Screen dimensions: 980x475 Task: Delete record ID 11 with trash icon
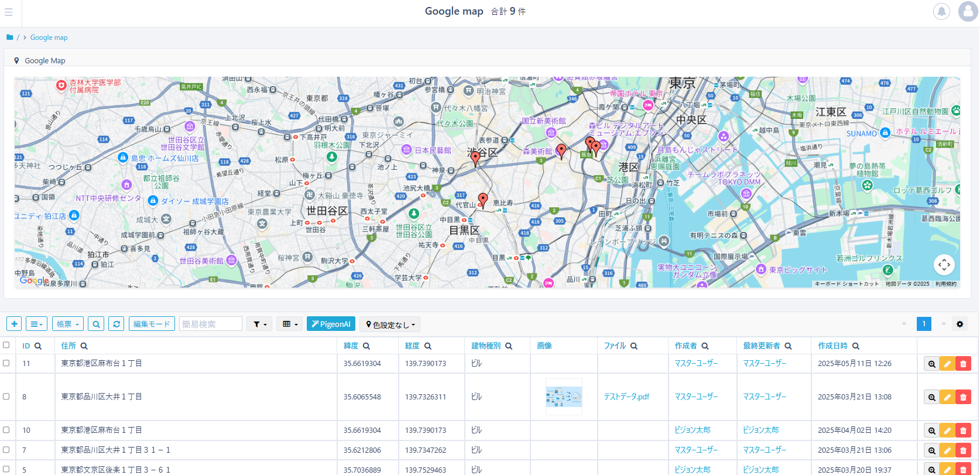(963, 364)
